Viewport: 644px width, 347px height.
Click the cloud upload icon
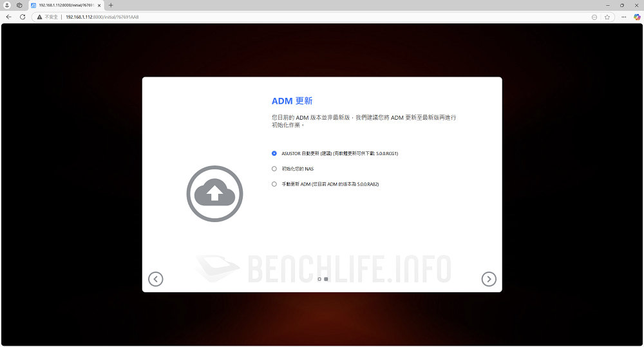click(x=214, y=193)
